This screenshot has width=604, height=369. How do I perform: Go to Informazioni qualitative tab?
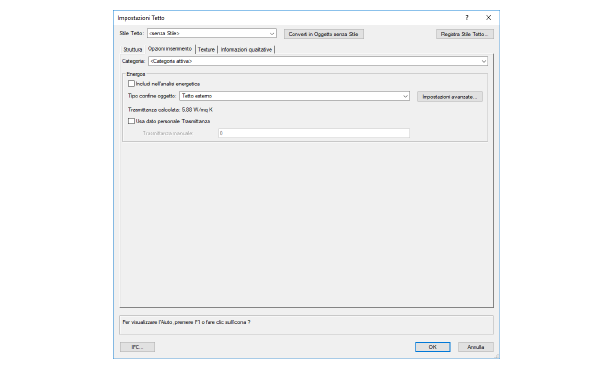(246, 50)
